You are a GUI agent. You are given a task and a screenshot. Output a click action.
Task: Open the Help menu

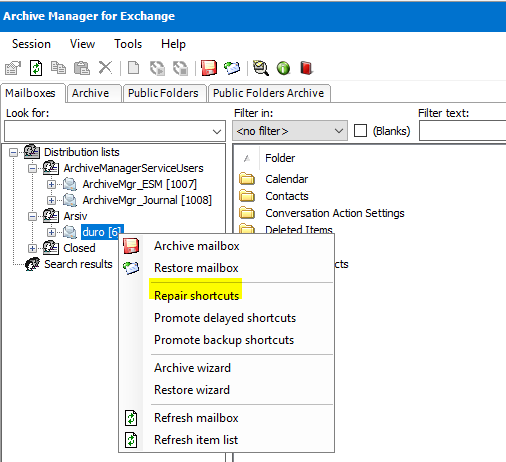click(173, 44)
